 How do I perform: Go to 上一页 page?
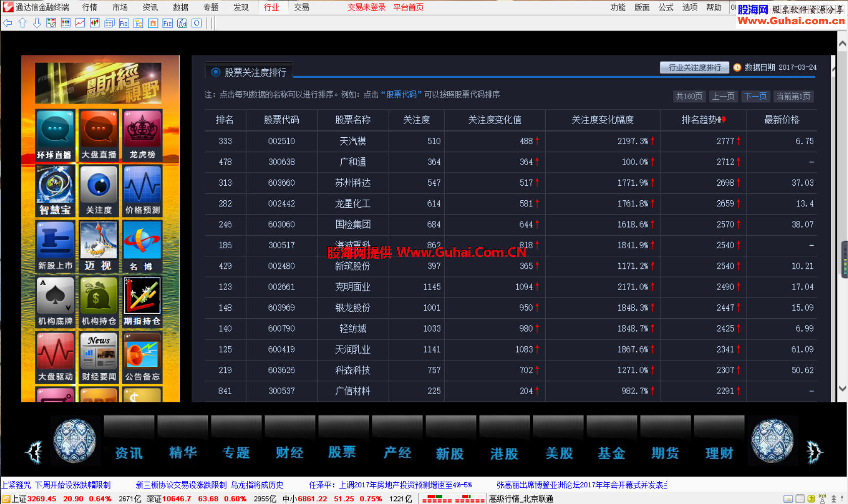[x=723, y=96]
